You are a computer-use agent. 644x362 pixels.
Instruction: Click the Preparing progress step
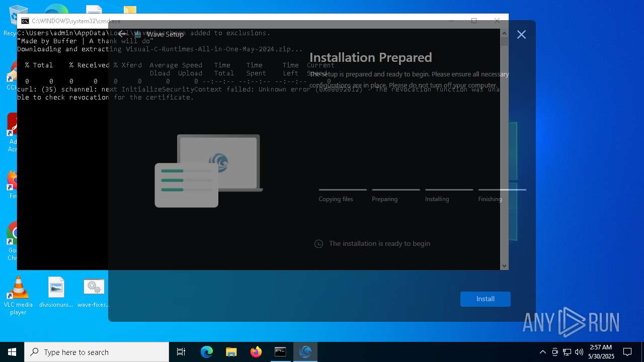coord(395,196)
